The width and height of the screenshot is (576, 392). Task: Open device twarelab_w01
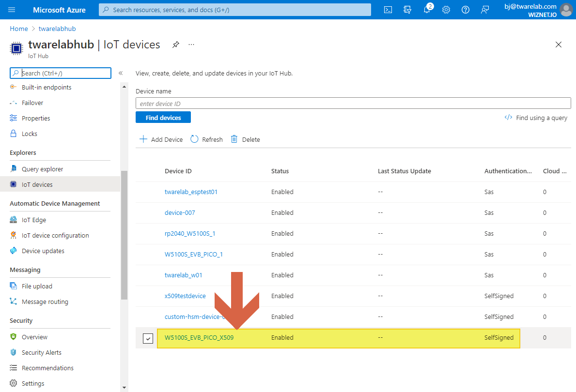tap(183, 275)
